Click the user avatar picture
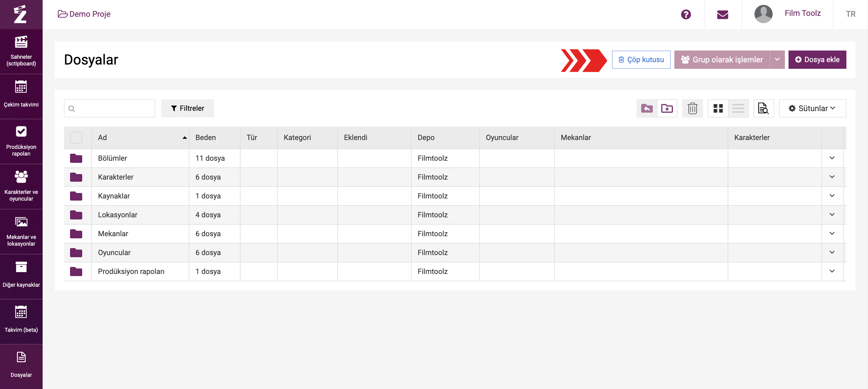Viewport: 868px width, 389px height. click(763, 14)
